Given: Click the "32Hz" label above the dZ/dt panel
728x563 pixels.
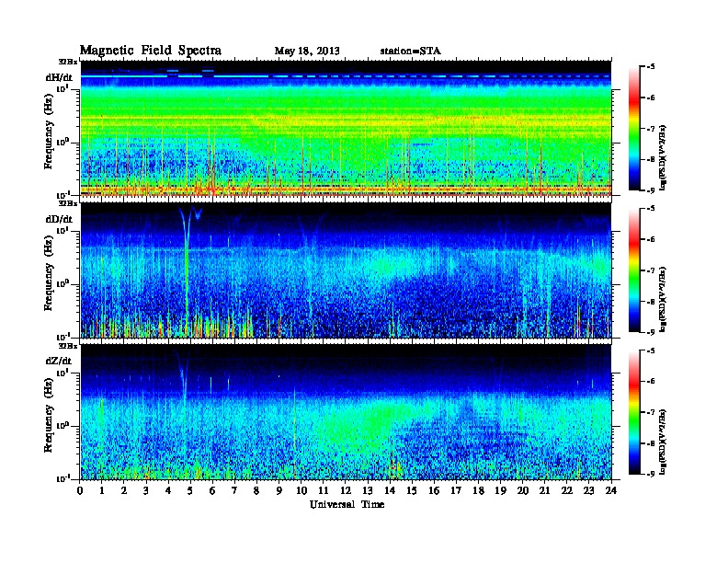Looking at the screenshot, I should (68, 346).
